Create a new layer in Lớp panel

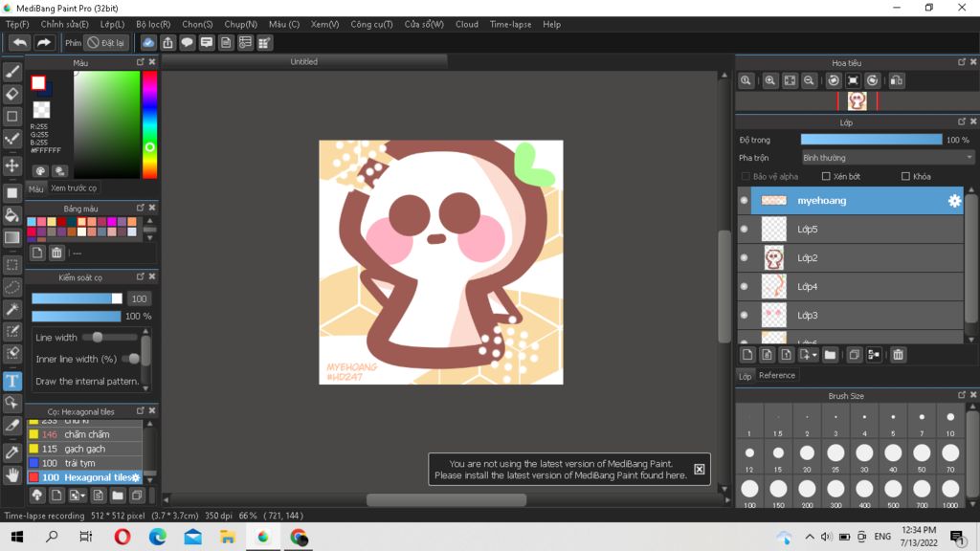pyautogui.click(x=747, y=355)
